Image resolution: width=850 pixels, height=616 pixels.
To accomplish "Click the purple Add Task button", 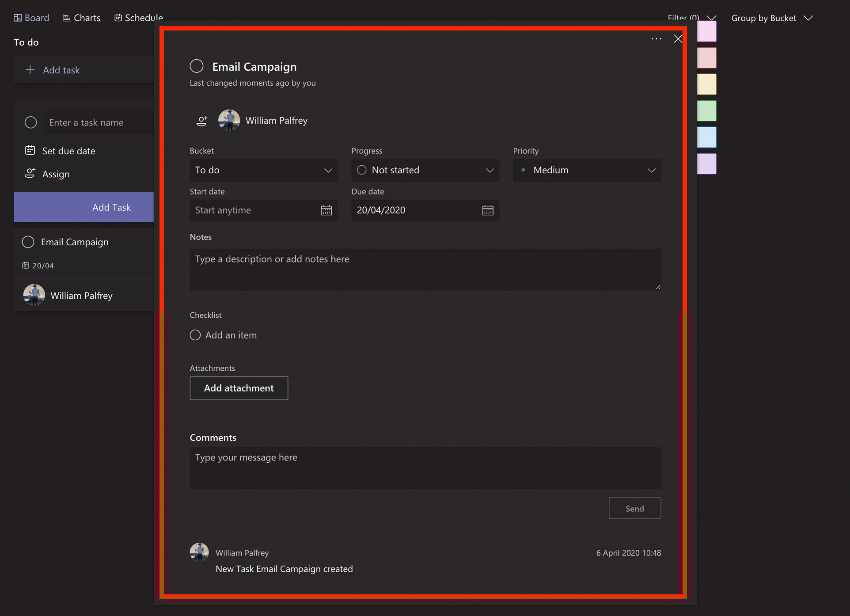I will (84, 207).
